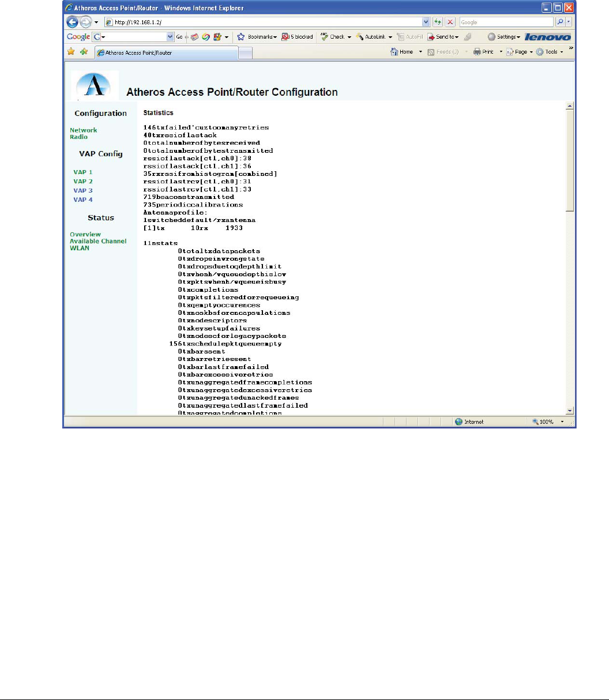The height and width of the screenshot is (700, 609).
Task: Click the vertical scrollbar thumb of the page
Action: pyautogui.click(x=570, y=161)
